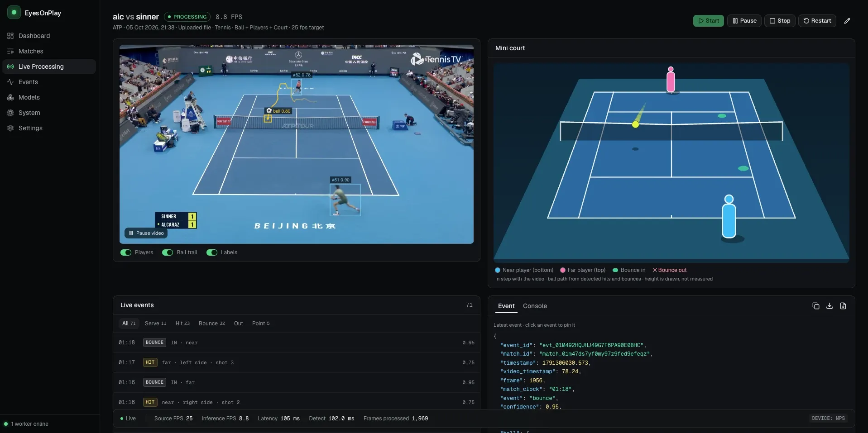Viewport: 868px width, 433px height.
Task: Filter live events by Serve
Action: coord(155,324)
